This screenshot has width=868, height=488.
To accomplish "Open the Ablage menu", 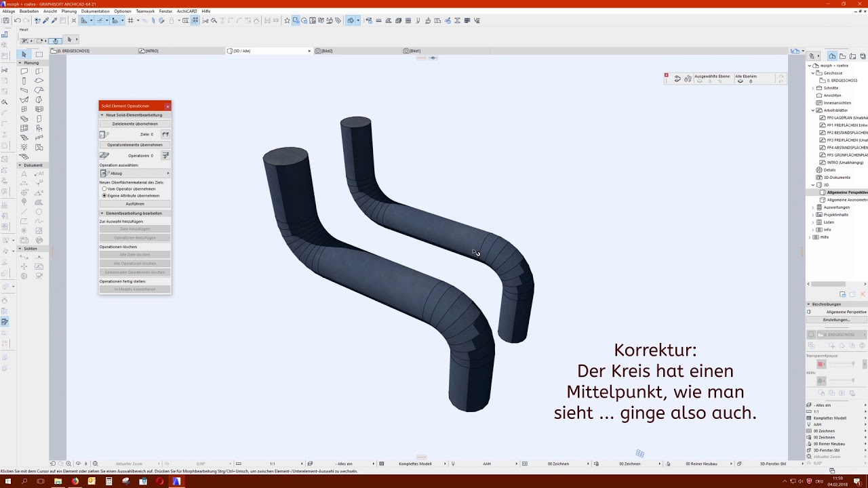I will click(8, 11).
